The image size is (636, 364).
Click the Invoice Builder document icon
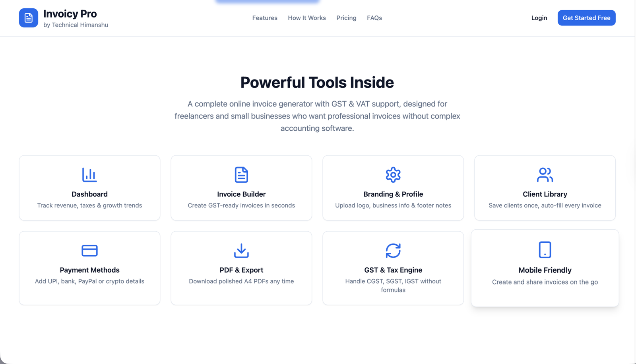pyautogui.click(x=241, y=175)
